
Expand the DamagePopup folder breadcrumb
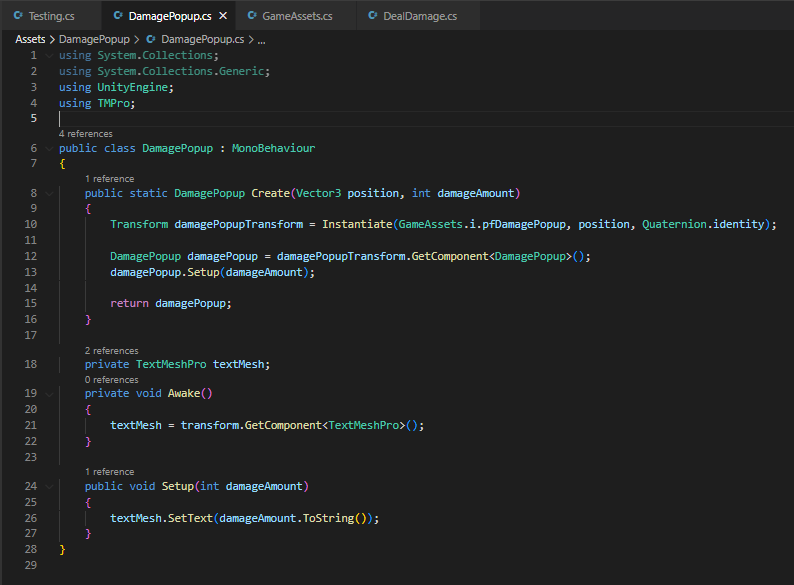pos(93,39)
